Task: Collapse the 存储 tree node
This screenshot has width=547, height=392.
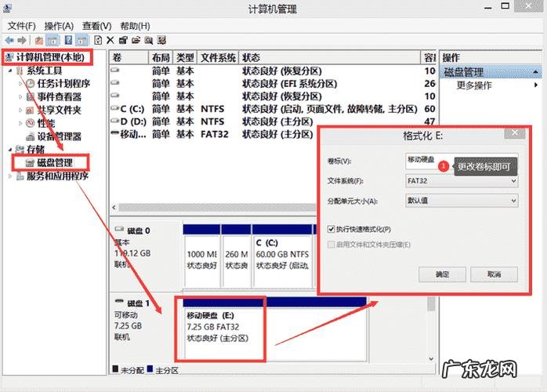Action: click(10, 150)
